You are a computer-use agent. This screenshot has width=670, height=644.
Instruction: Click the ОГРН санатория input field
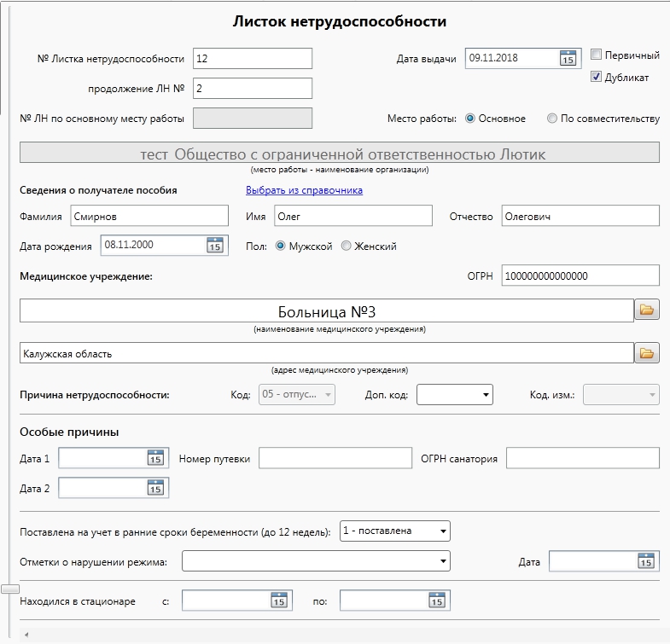pyautogui.click(x=583, y=458)
